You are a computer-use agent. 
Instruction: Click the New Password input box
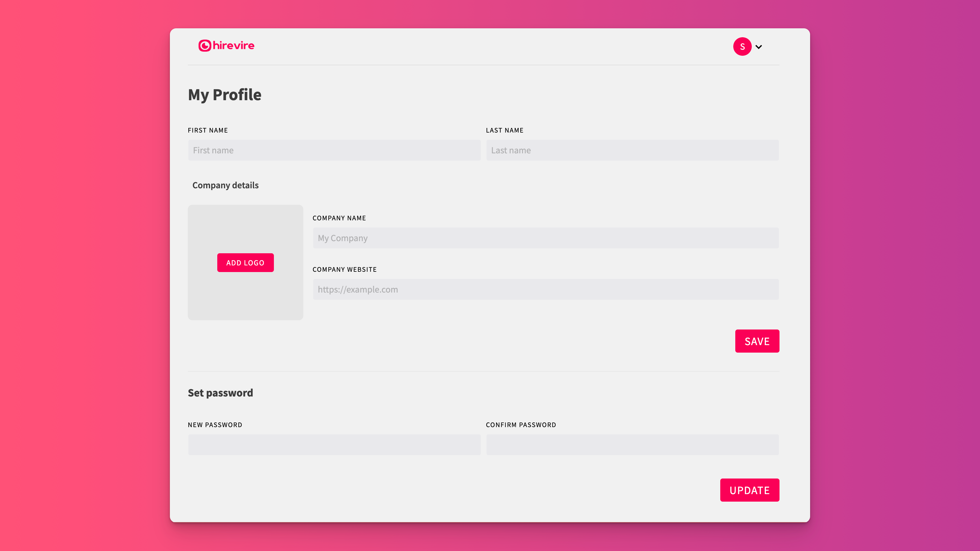coord(334,444)
